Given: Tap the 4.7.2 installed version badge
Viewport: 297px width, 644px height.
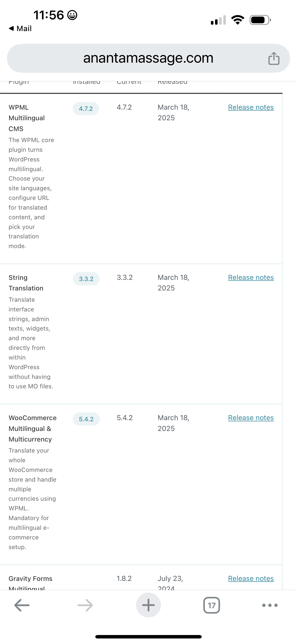Looking at the screenshot, I should coord(86,109).
